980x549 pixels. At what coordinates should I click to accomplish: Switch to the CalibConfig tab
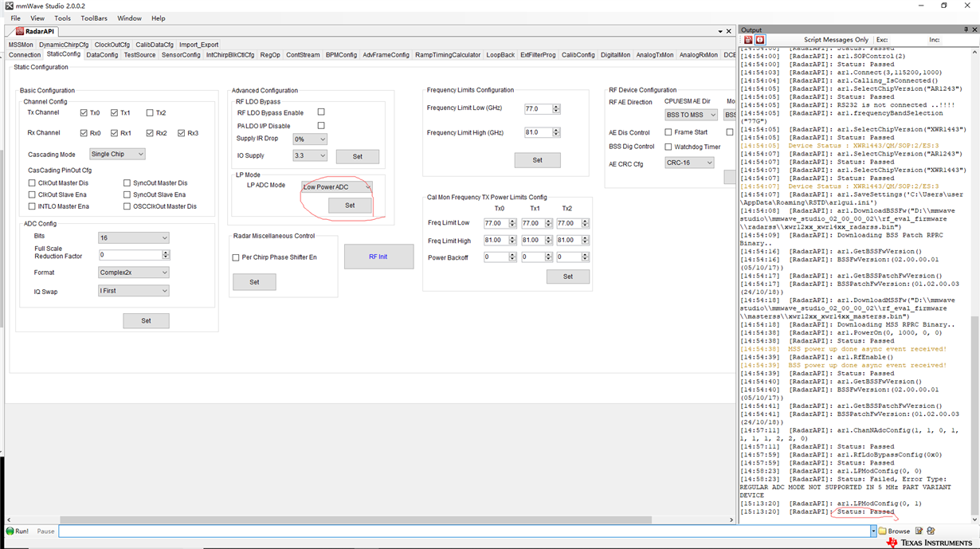pos(578,55)
